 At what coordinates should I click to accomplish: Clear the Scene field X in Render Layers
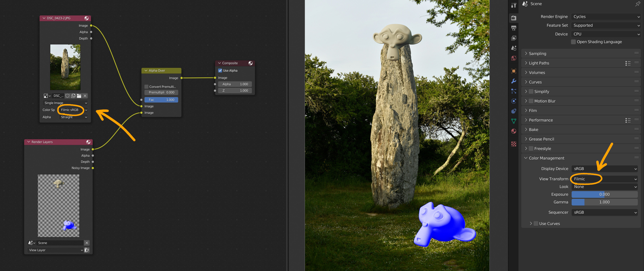87,243
